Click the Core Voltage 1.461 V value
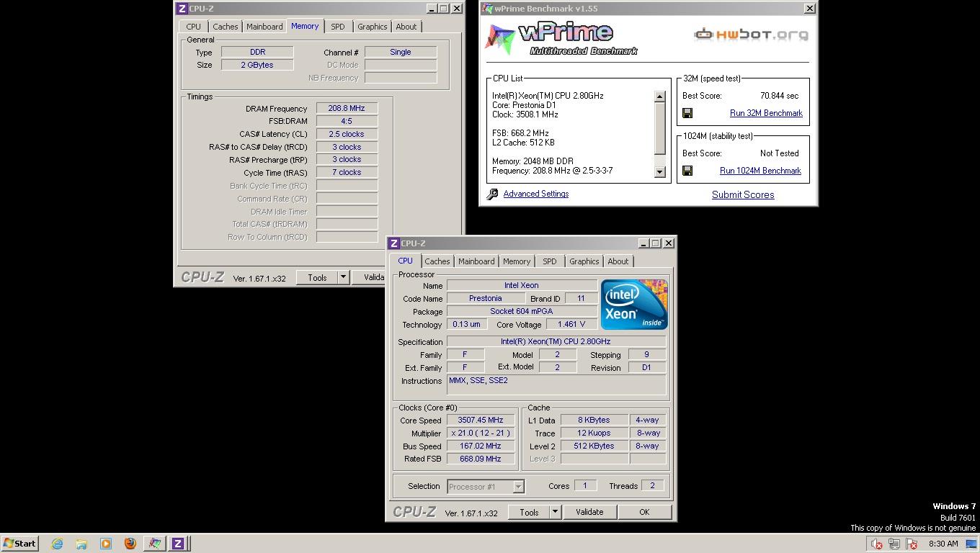 571,324
